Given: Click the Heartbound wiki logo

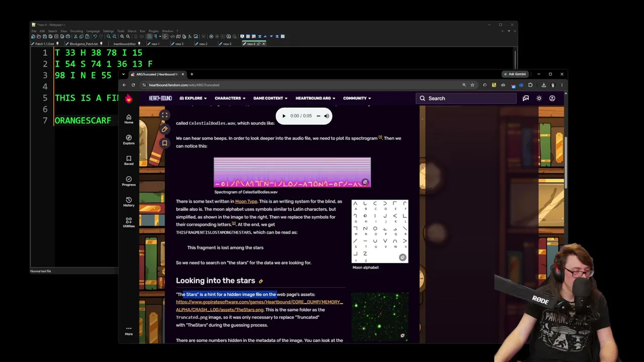Looking at the screenshot, I should pyautogui.click(x=160, y=99).
